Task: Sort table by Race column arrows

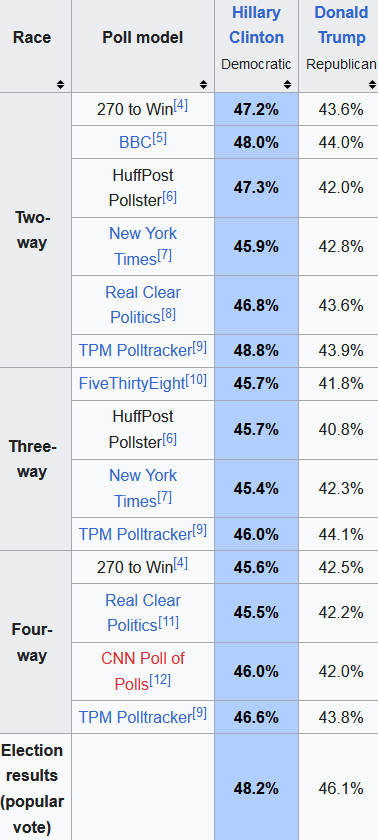Action: coord(60,84)
